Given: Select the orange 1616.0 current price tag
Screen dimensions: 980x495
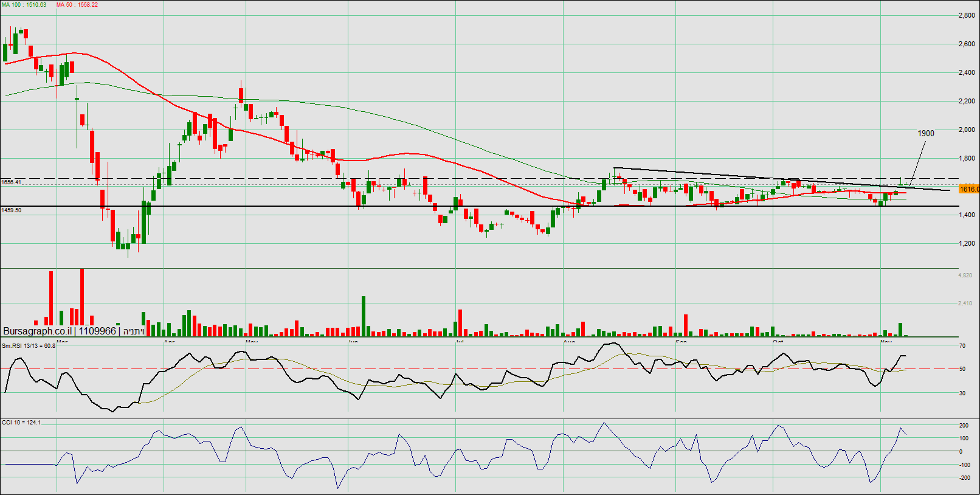Looking at the screenshot, I should (x=969, y=189).
